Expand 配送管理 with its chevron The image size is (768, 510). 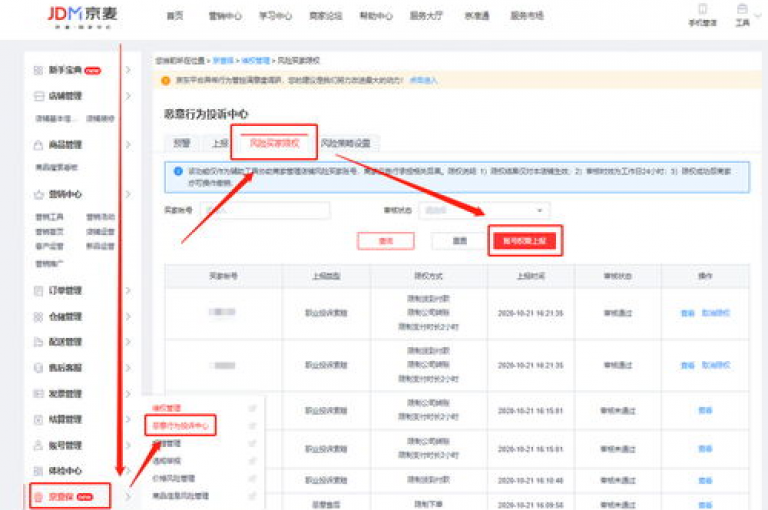(128, 342)
